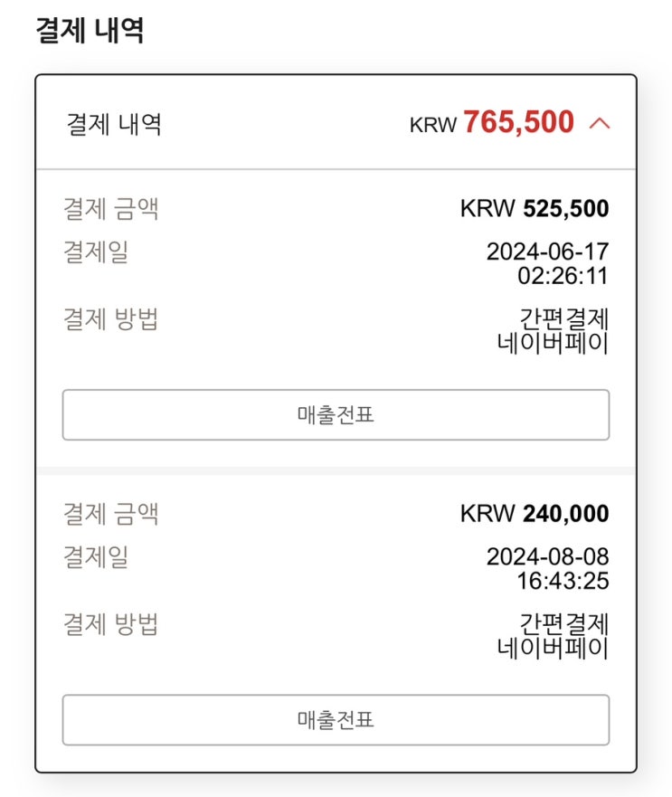Click the 결제 방법 label of the first payment
This screenshot has width=672, height=797.
(x=111, y=319)
